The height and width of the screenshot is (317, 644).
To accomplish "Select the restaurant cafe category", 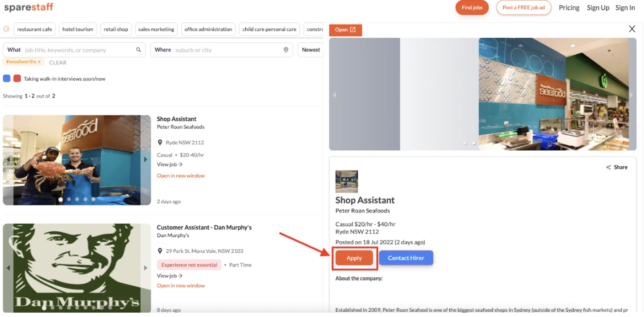I will [34, 29].
